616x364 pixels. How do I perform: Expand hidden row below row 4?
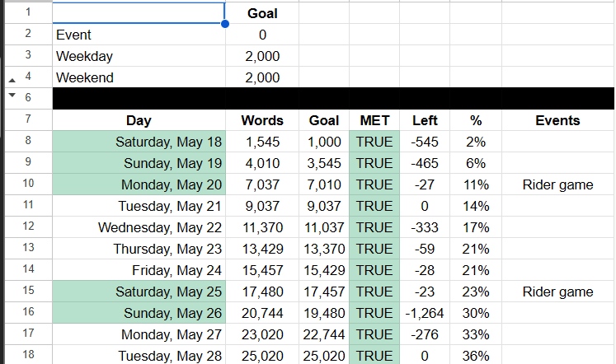point(12,81)
